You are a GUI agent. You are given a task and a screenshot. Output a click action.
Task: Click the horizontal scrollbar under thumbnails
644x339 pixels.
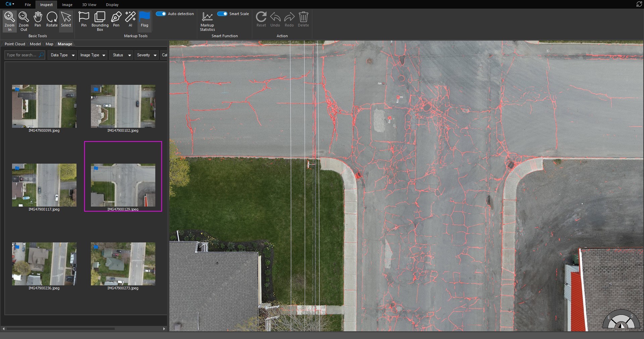click(x=60, y=329)
